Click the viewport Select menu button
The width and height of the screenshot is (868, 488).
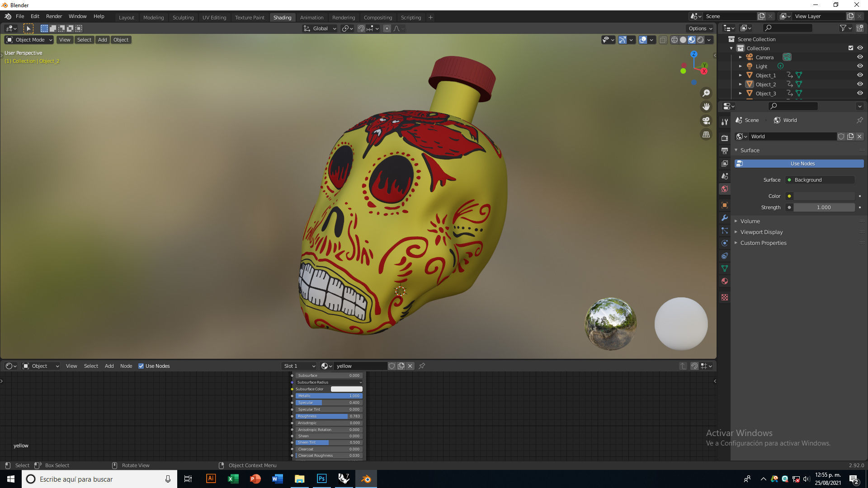pos(84,40)
